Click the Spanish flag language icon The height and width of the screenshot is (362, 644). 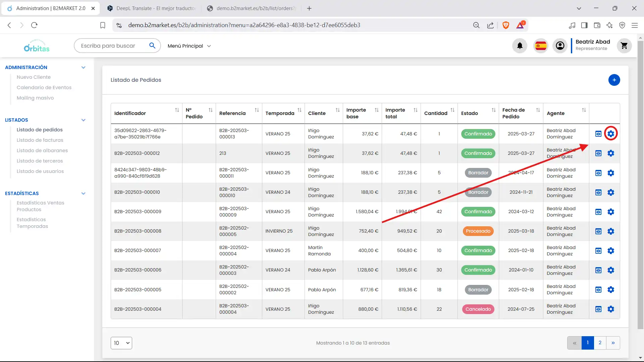point(540,46)
